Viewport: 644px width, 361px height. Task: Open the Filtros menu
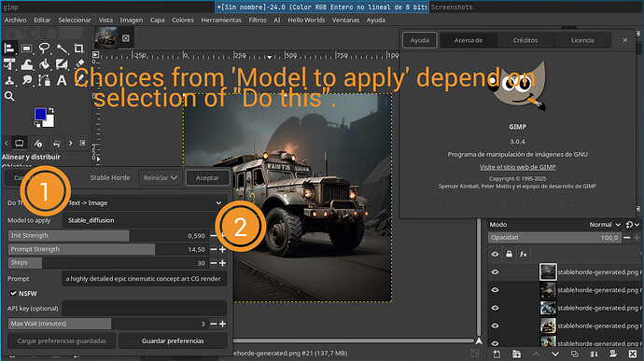pyautogui.click(x=258, y=20)
